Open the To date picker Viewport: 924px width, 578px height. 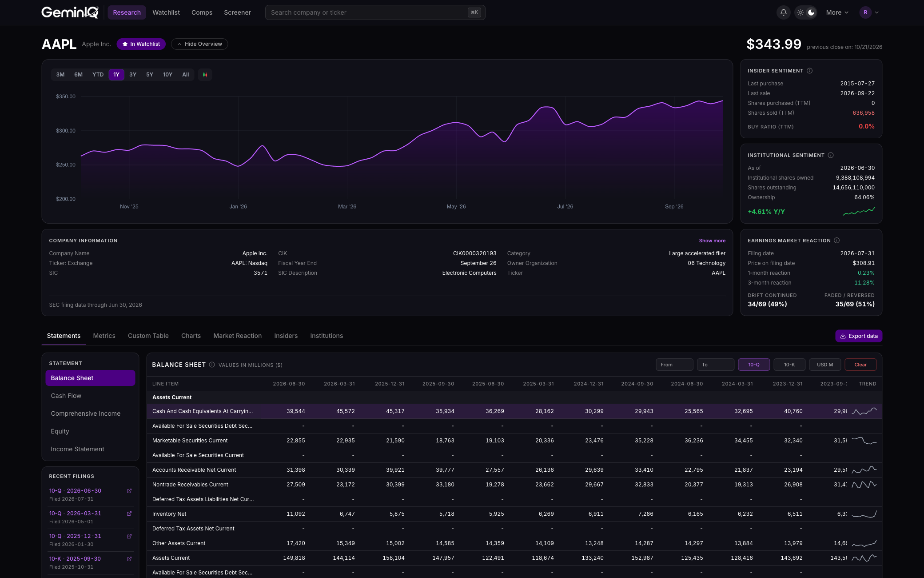[715, 365]
